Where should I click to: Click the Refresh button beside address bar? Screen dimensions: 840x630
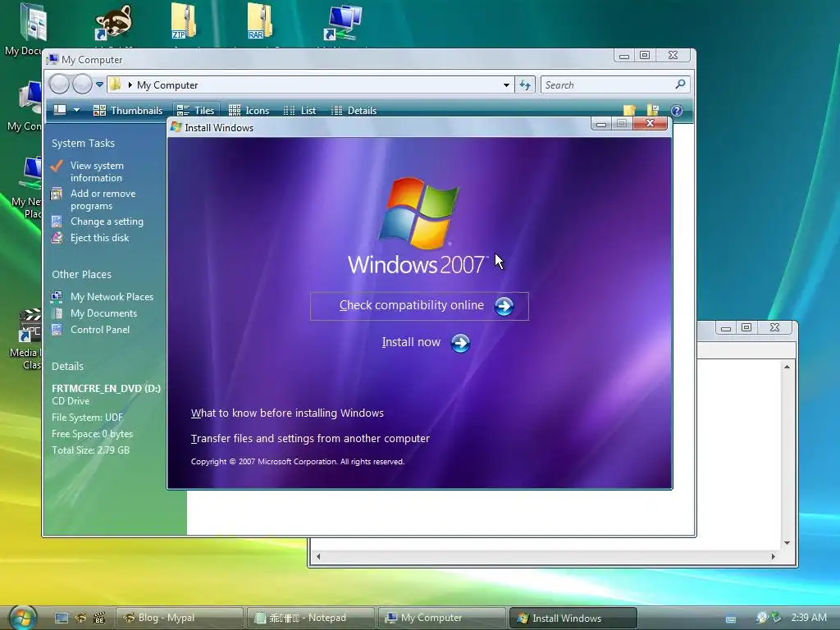[x=525, y=84]
